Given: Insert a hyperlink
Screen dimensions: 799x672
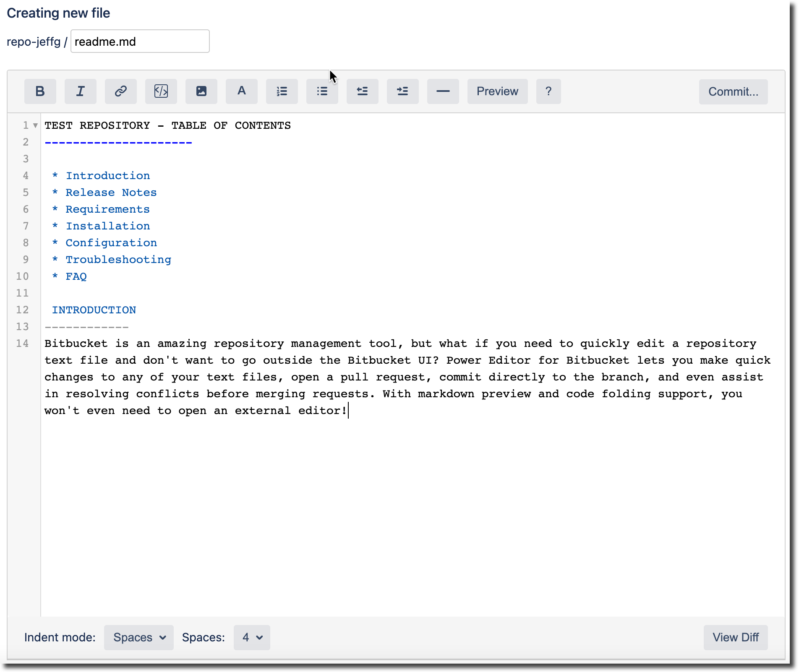Looking at the screenshot, I should [120, 91].
